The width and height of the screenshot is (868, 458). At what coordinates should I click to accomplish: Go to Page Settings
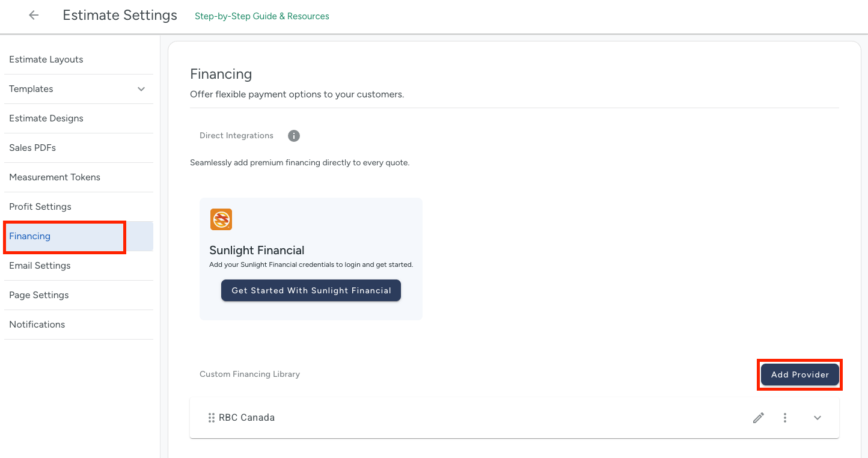coord(39,295)
